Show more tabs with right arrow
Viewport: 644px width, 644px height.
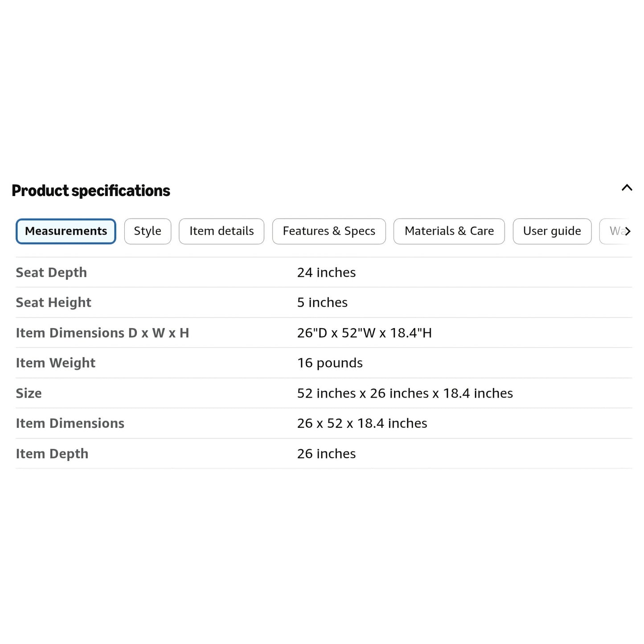click(628, 231)
